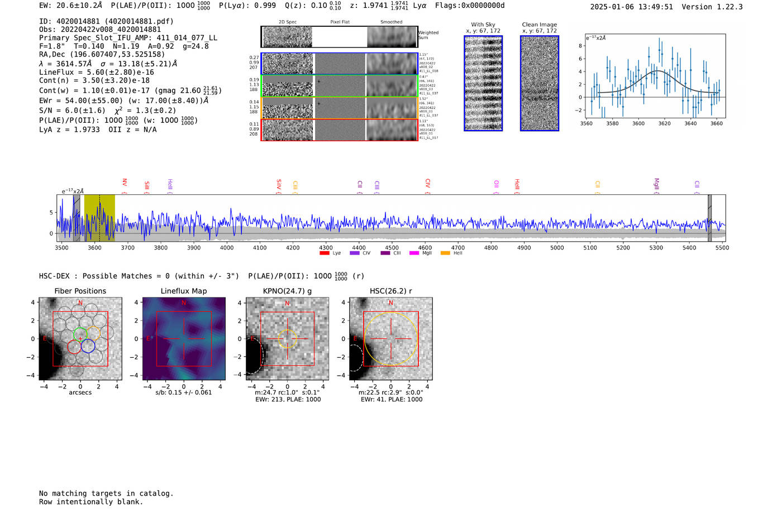The height and width of the screenshot is (532, 782).
Task: Select the red CIV line marker near 4600
Action: coord(427,186)
